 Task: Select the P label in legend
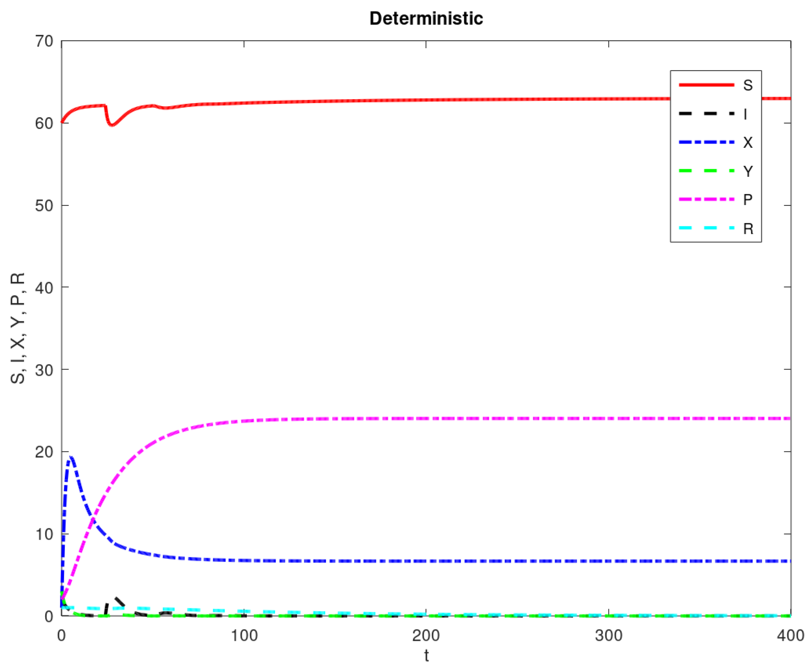pos(748,200)
